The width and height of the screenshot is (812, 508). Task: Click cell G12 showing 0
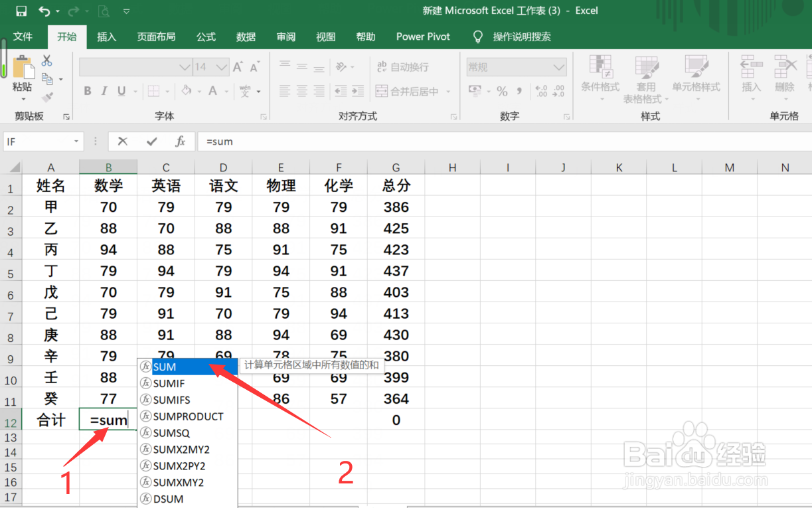pos(396,420)
